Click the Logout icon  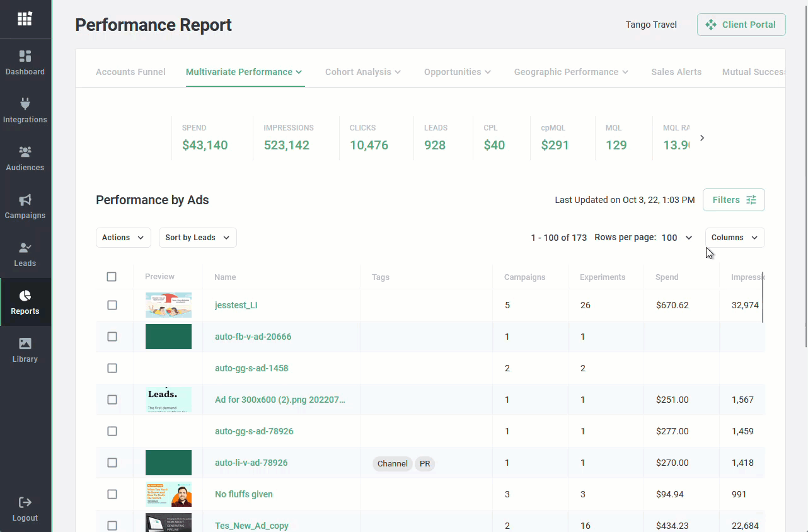(x=25, y=502)
